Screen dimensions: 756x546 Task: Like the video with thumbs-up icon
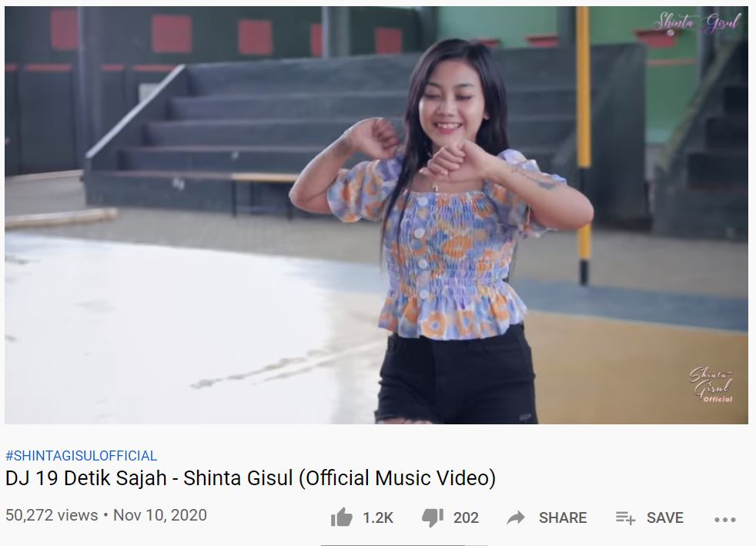(342, 518)
